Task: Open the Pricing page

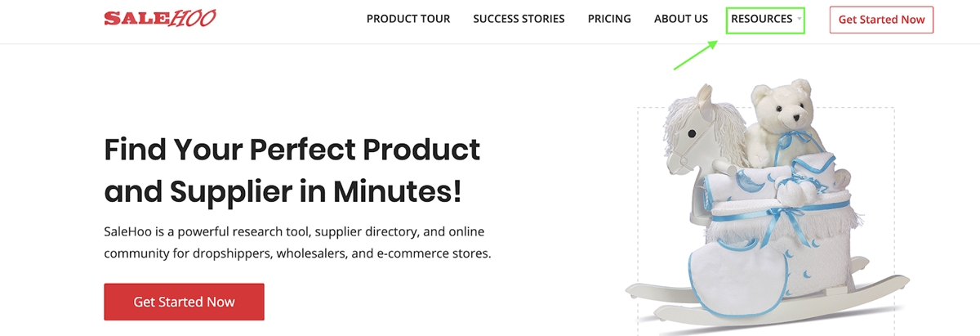Action: (609, 19)
